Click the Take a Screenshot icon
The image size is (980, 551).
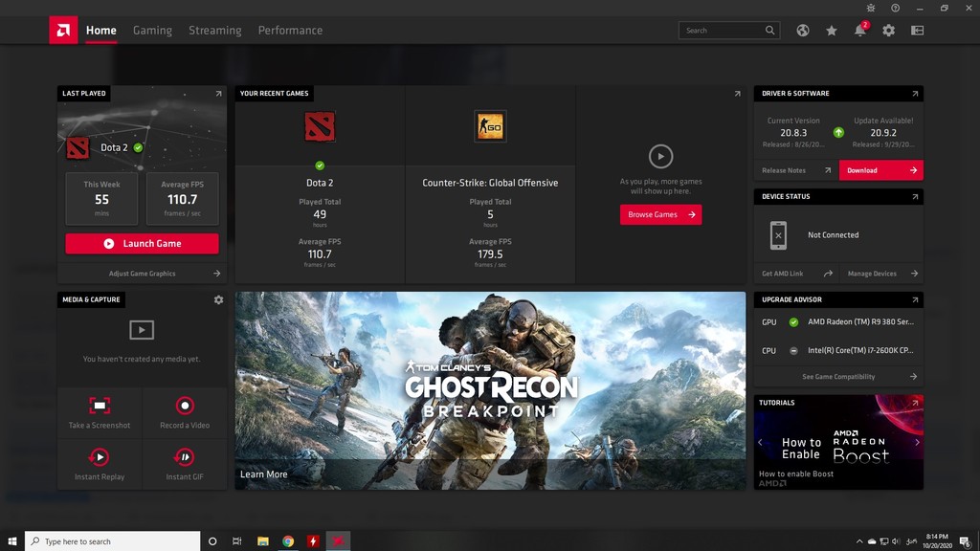100,406
